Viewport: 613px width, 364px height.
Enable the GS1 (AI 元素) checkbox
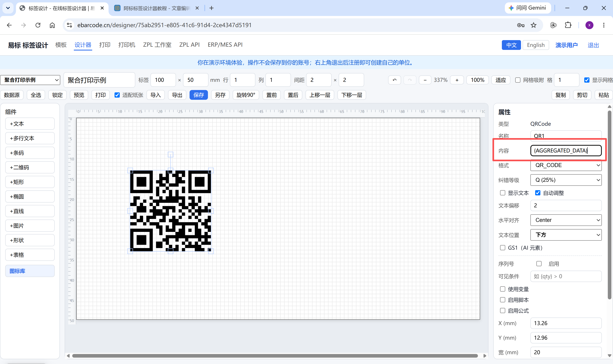(x=502, y=248)
